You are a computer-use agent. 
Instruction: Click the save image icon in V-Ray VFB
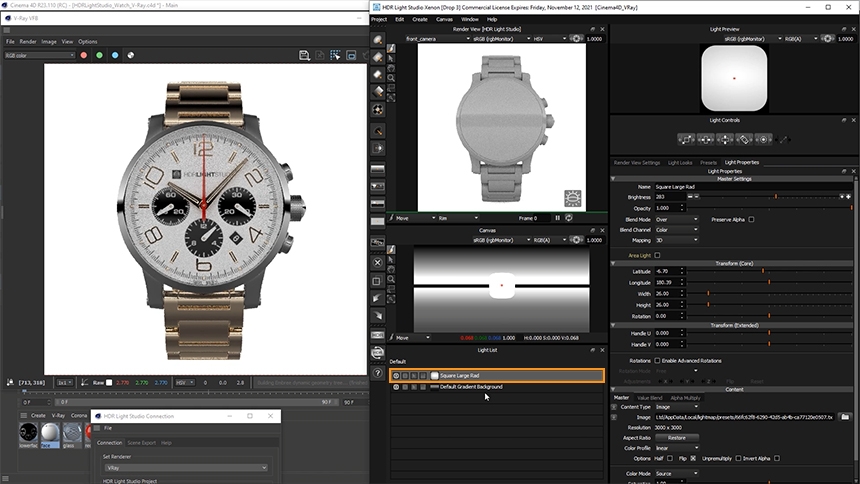tap(304, 55)
